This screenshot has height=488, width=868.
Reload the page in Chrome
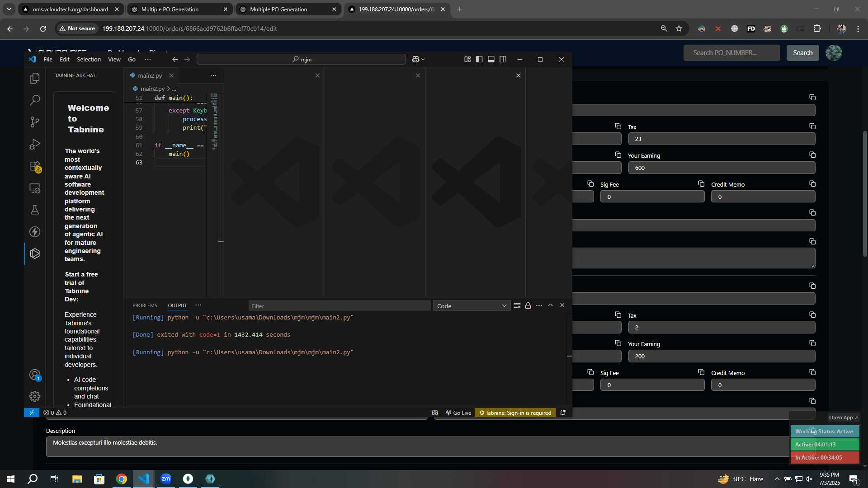[43, 28]
